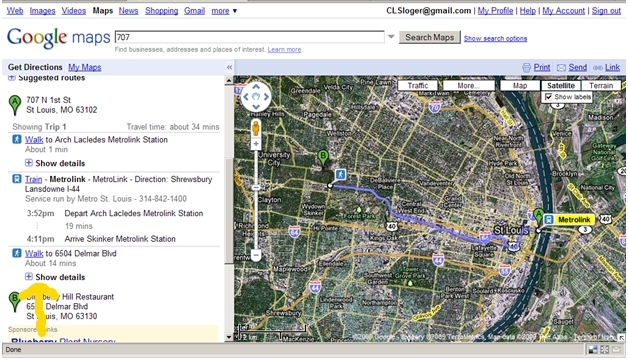This screenshot has height=360, width=628.
Task: Collapse the directions panel with double chevron
Action: point(229,67)
